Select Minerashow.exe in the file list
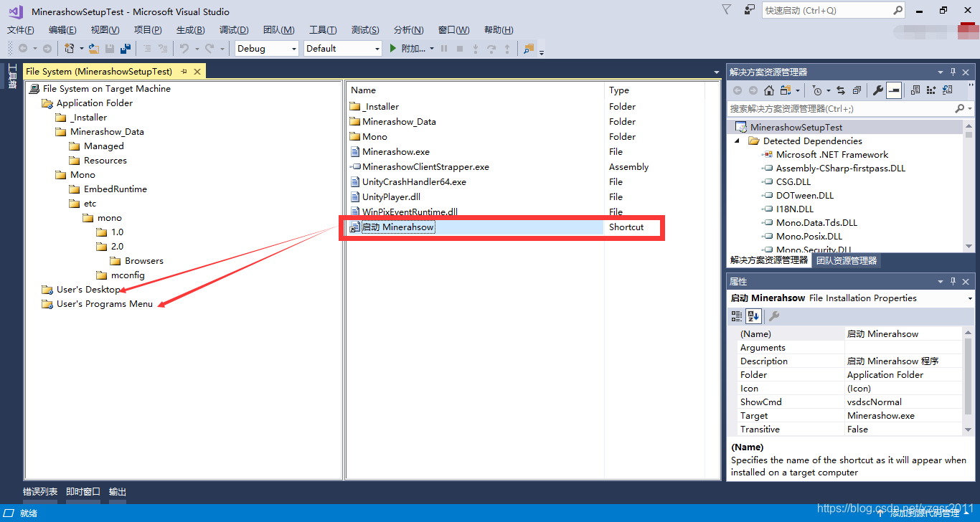This screenshot has width=980, height=522. (x=395, y=151)
